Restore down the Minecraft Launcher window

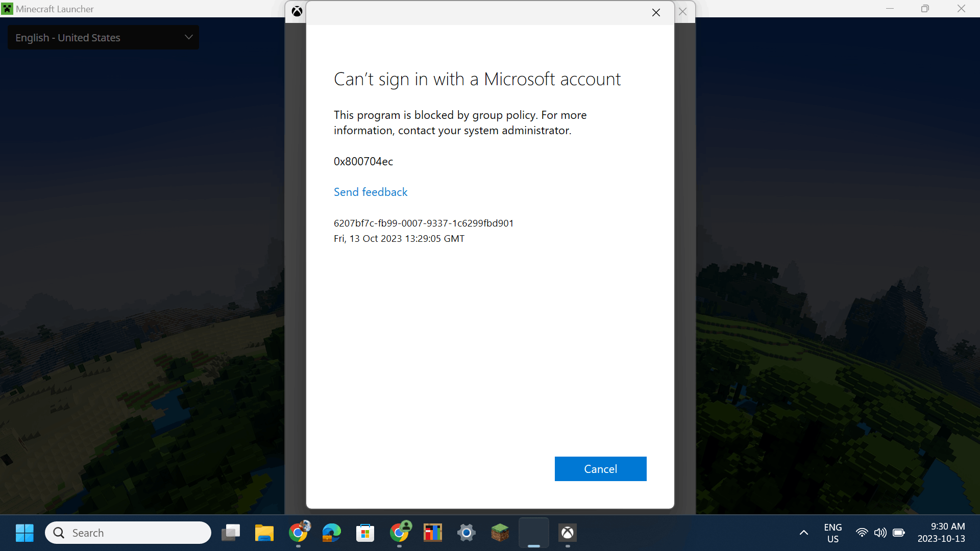(925, 9)
